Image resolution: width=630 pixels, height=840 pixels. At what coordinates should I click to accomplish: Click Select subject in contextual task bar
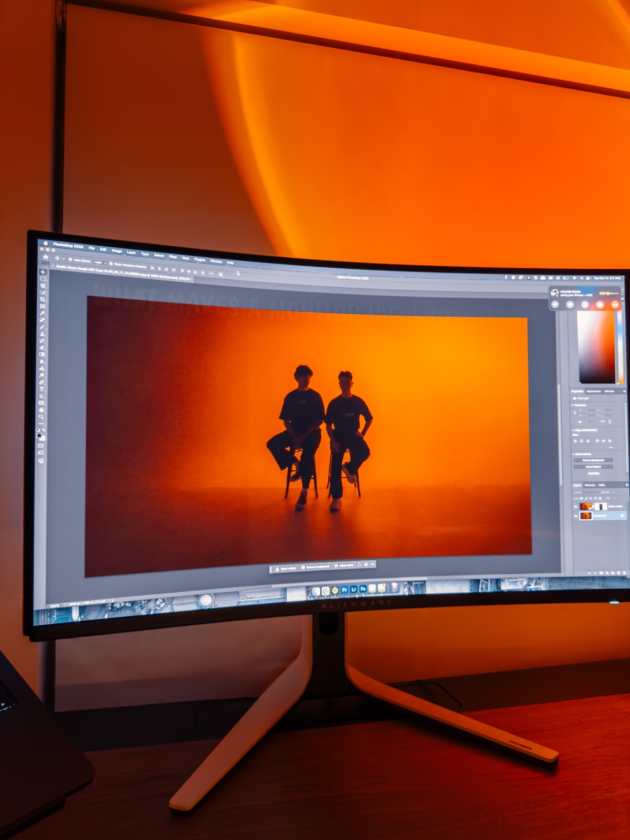point(286,569)
